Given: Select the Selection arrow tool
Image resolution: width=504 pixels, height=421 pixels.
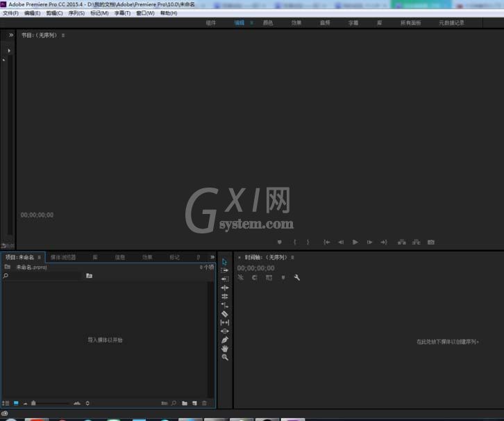Looking at the screenshot, I should pos(224,262).
